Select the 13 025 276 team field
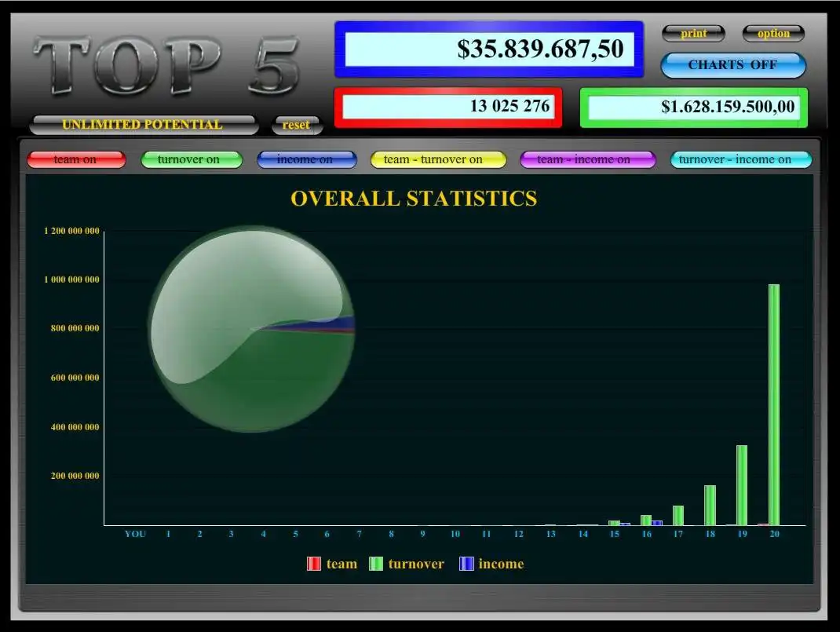Viewport: 840px width, 632px height. (x=447, y=107)
